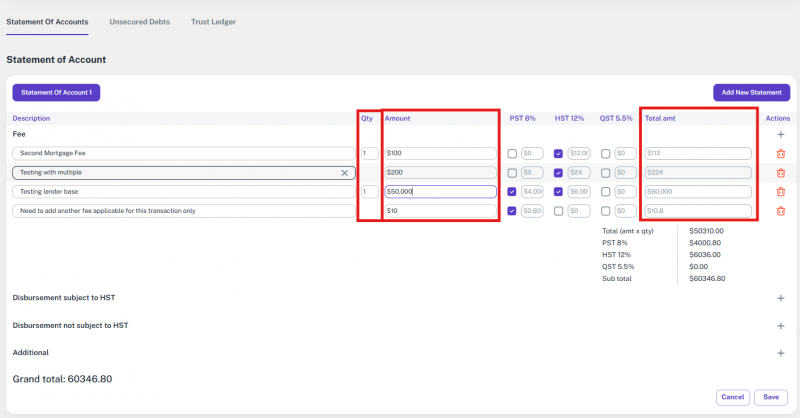Delete the Second Mortgage Fee row
800x418 pixels.
(x=781, y=154)
